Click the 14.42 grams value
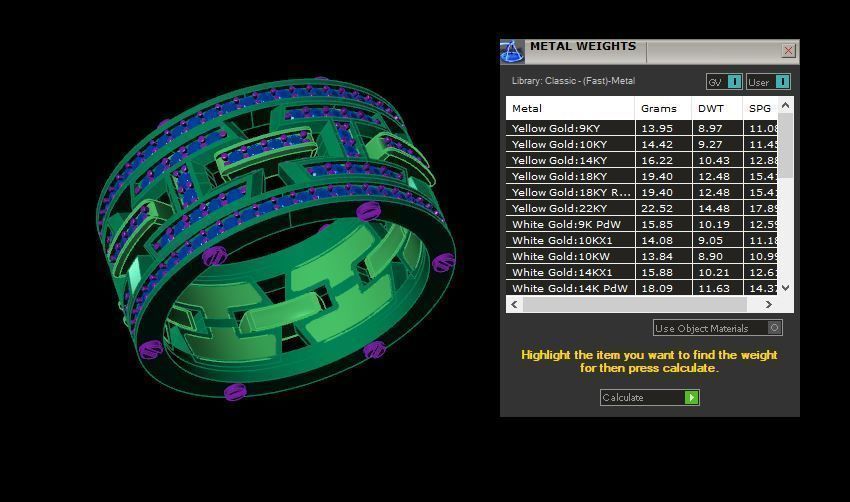Screen dimensions: 850x502 pos(657,144)
